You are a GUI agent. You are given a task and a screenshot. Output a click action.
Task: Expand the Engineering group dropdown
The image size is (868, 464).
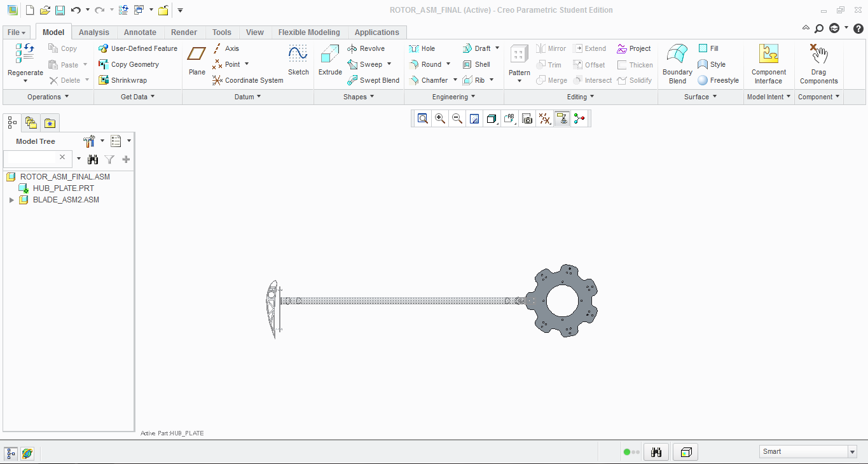click(x=454, y=97)
